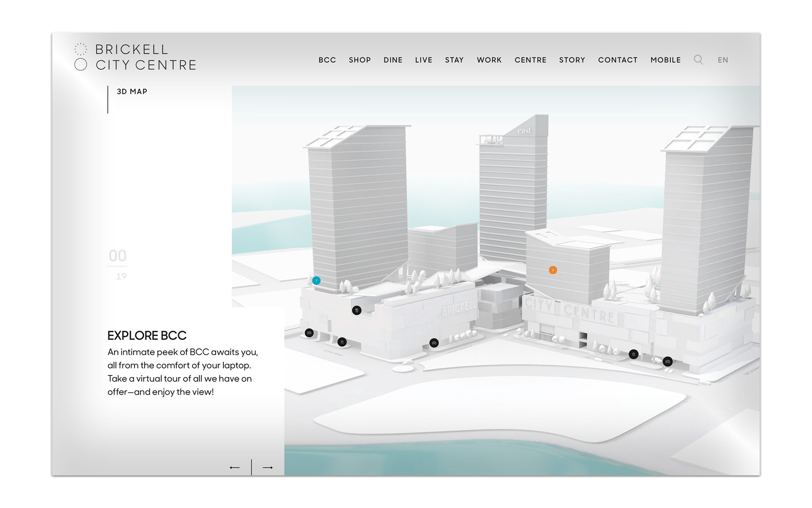Click the CITY CENTRE sign on the 3D building
Viewport: 812px width, 508px height.
point(570,309)
